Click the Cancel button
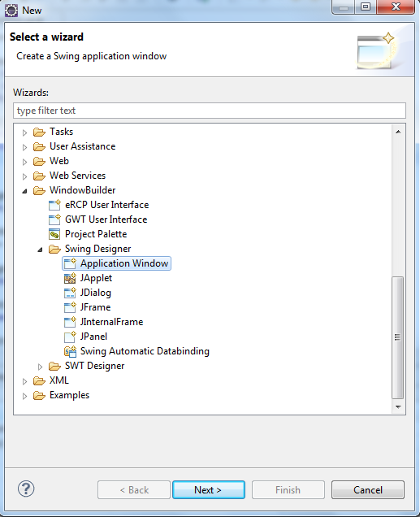 coord(368,489)
